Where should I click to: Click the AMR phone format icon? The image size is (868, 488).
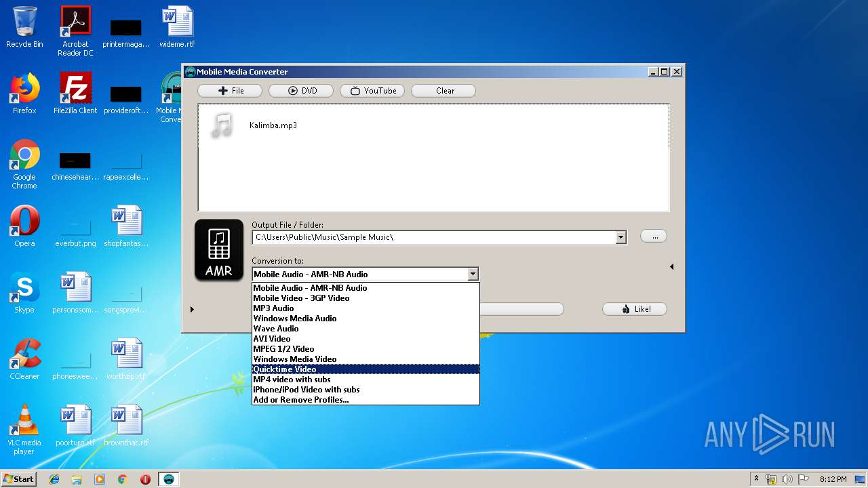tap(219, 250)
